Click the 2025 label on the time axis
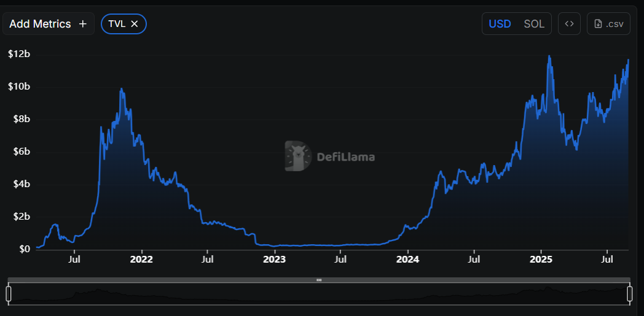The height and width of the screenshot is (316, 644). (541, 260)
